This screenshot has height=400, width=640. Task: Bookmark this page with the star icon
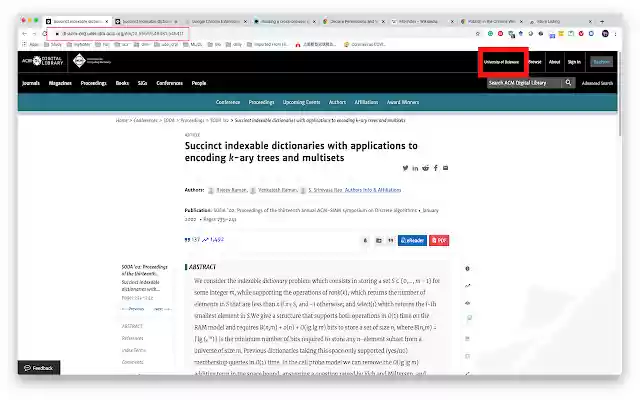[x=478, y=34]
